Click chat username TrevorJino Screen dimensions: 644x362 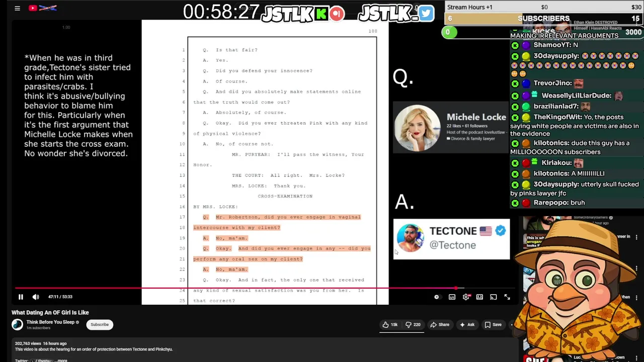(x=552, y=83)
